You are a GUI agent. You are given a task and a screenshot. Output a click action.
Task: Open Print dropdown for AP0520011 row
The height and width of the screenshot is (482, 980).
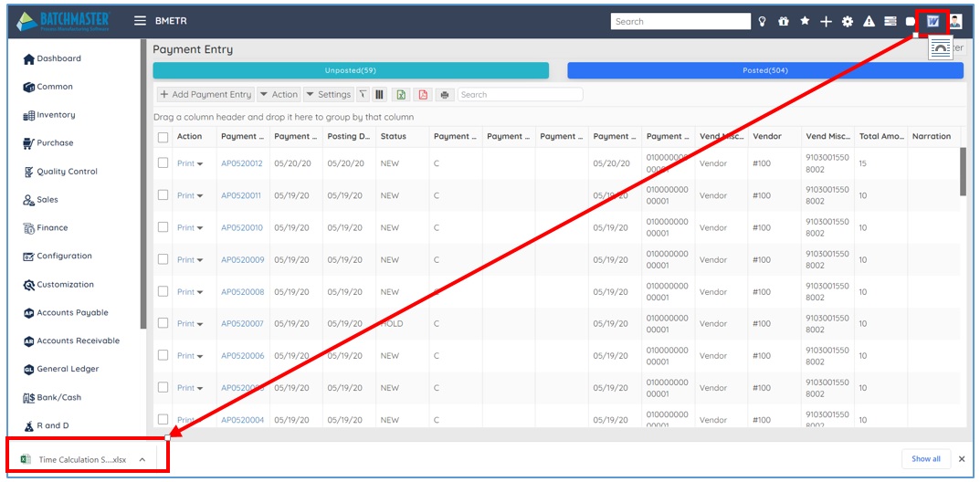point(190,195)
